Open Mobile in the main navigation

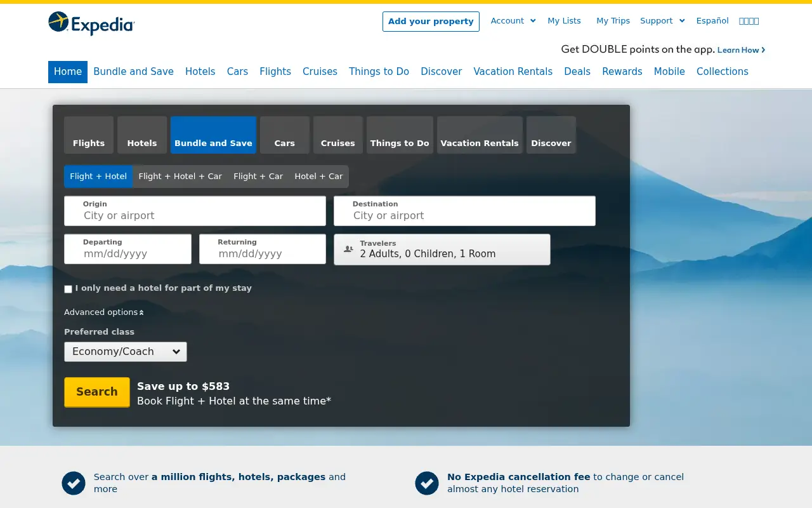pos(669,72)
